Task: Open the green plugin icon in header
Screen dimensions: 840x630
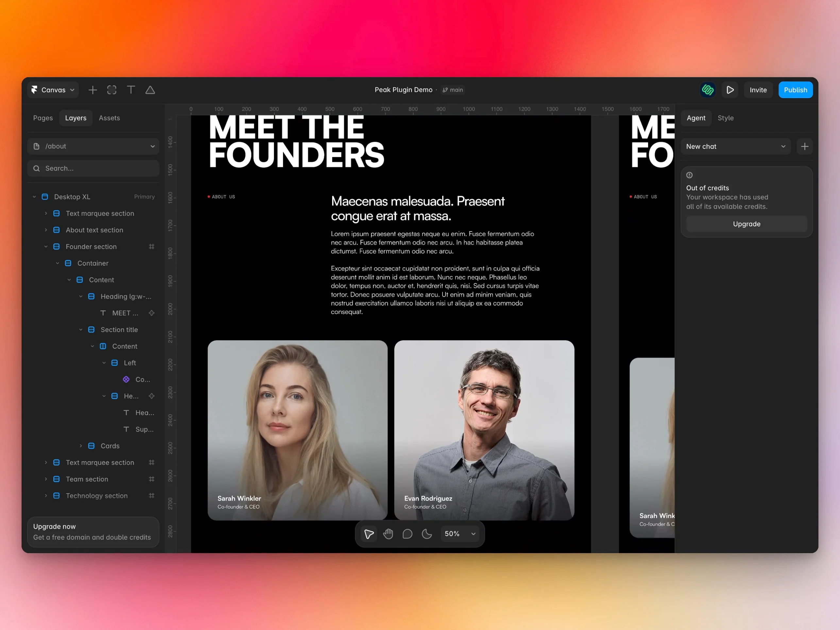Action: 708,90
